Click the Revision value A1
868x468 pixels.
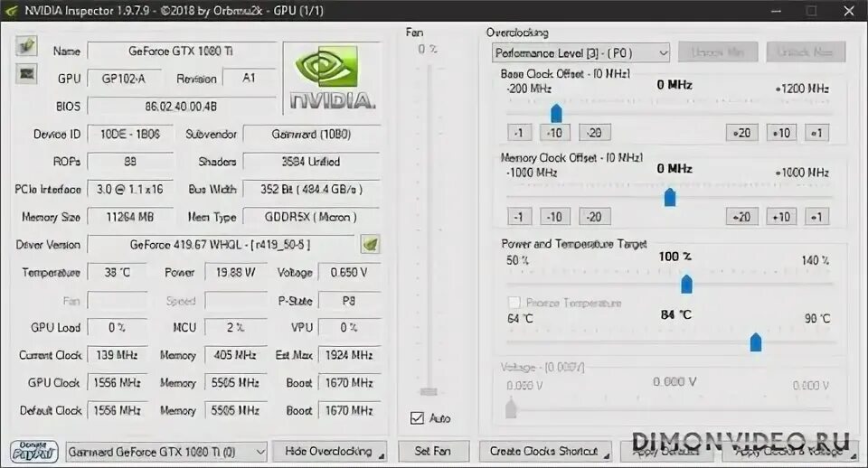[x=250, y=79]
